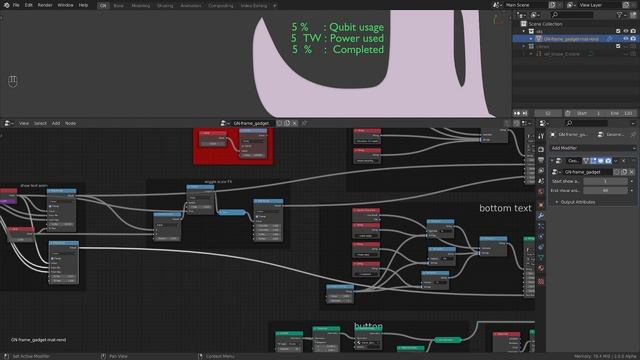Image resolution: width=640 pixels, height=360 pixels.
Task: Open the node editor Select menu
Action: (40, 123)
